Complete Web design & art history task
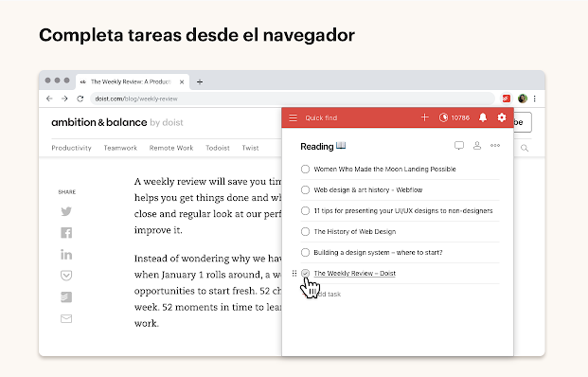The width and height of the screenshot is (588, 377). pos(305,189)
